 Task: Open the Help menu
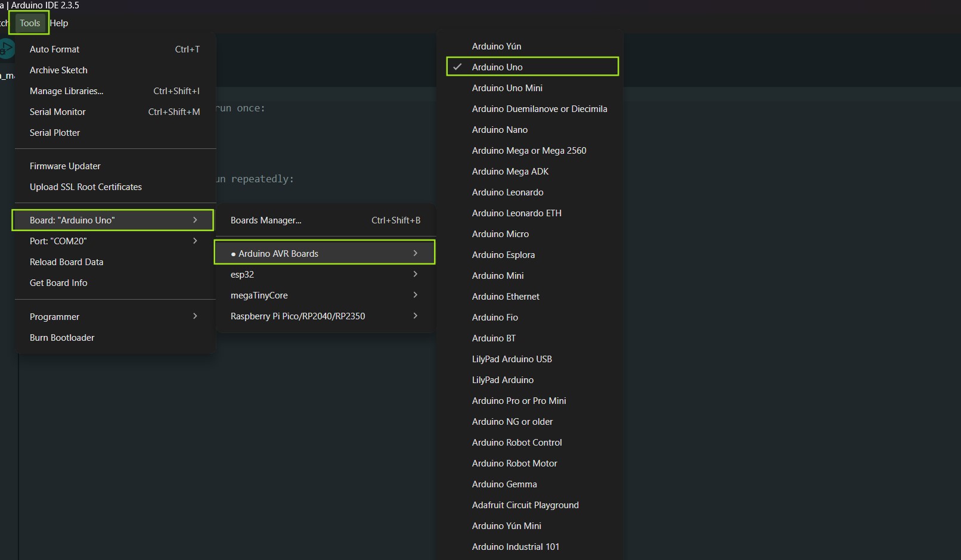[x=59, y=23]
